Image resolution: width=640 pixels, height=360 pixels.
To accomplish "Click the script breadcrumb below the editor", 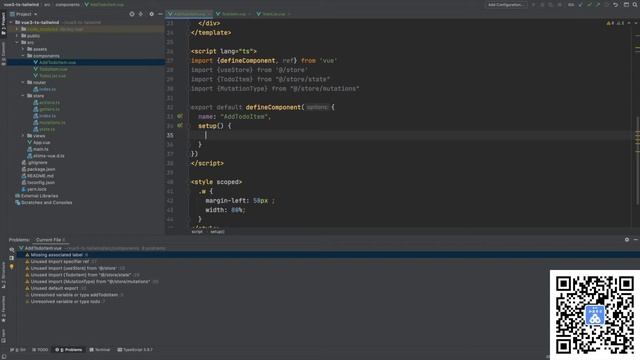I will [x=197, y=231].
